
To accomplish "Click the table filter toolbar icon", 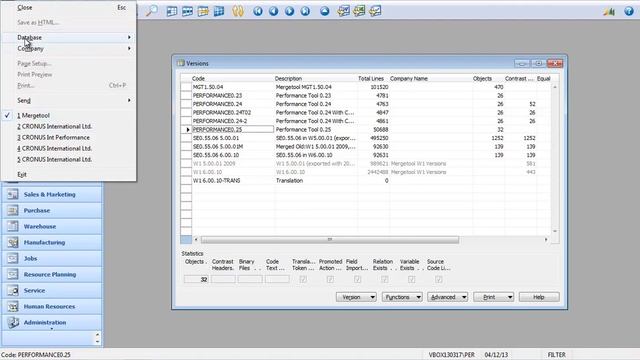I will 187,11.
